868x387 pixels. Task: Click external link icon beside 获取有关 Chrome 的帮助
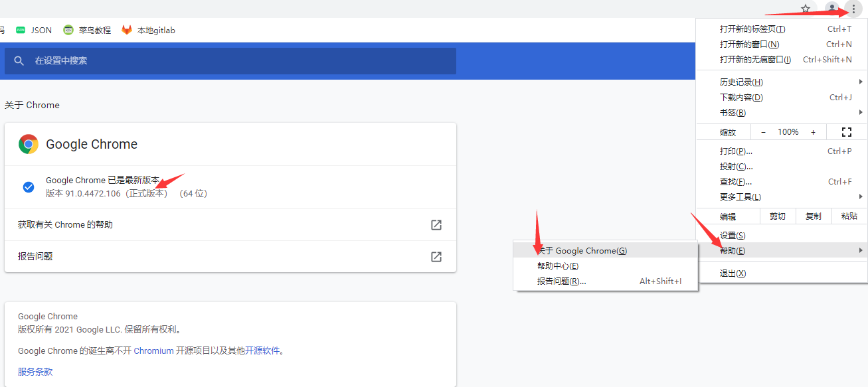click(x=436, y=225)
